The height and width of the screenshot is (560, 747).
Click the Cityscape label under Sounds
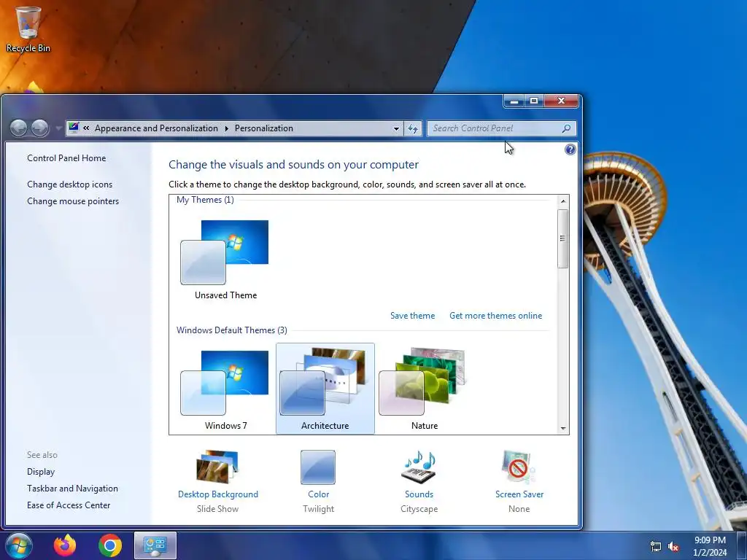[x=419, y=508]
